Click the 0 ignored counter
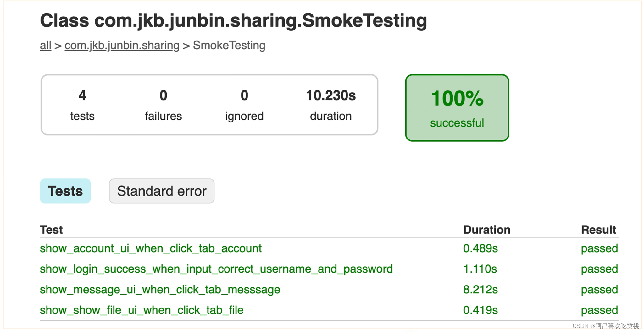 click(x=244, y=105)
